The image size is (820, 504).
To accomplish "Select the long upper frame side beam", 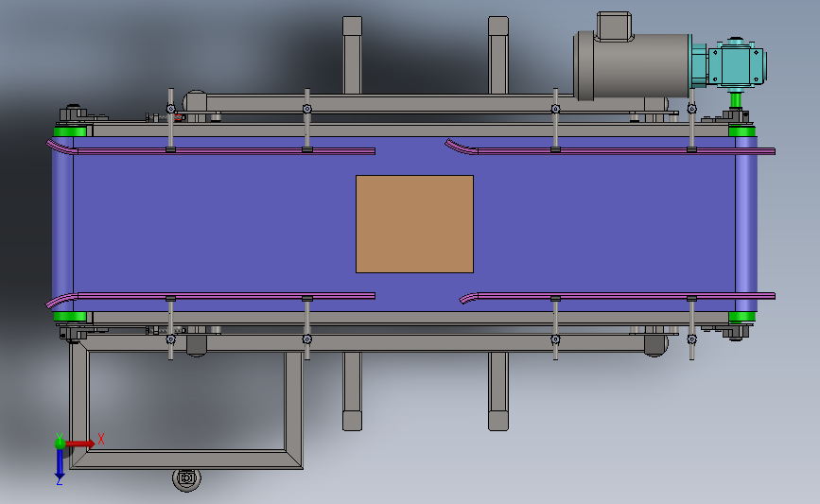I will click(x=410, y=130).
